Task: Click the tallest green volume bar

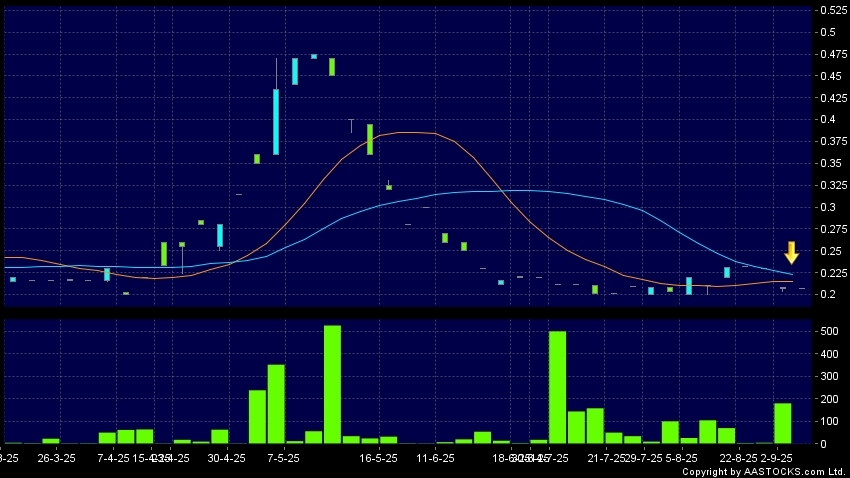Action: click(332, 384)
